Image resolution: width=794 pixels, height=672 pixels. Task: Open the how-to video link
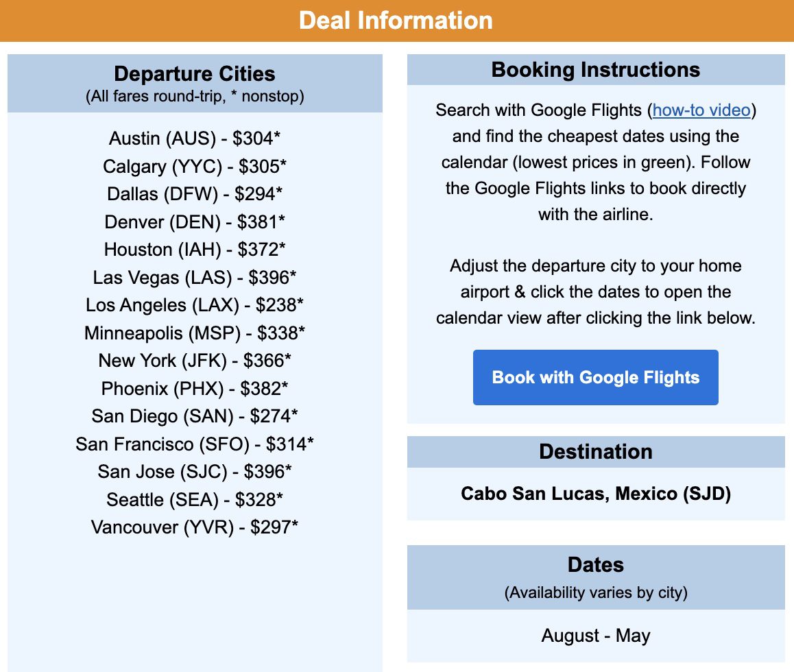(701, 110)
